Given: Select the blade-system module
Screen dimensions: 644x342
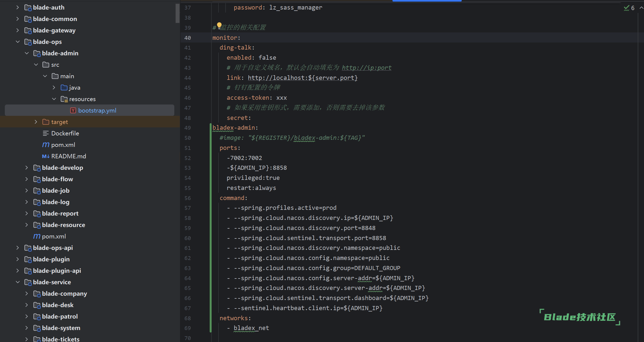Looking at the screenshot, I should click(x=61, y=328).
